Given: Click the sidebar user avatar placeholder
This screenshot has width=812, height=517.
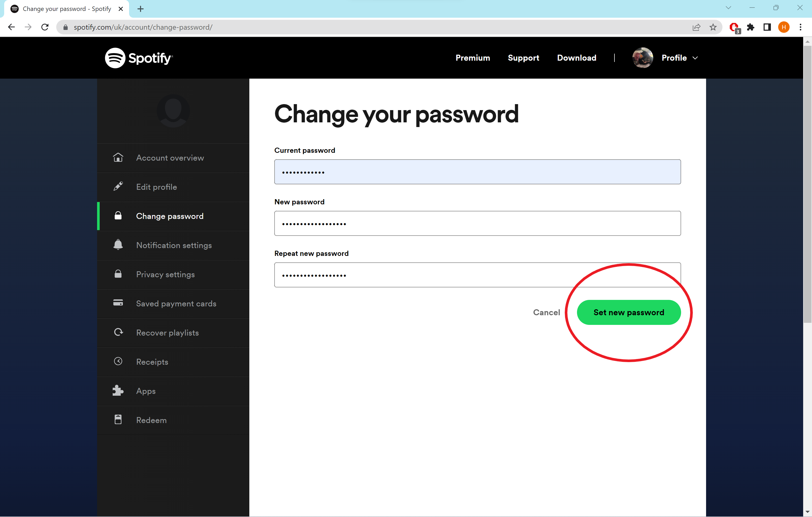Looking at the screenshot, I should tap(173, 111).
